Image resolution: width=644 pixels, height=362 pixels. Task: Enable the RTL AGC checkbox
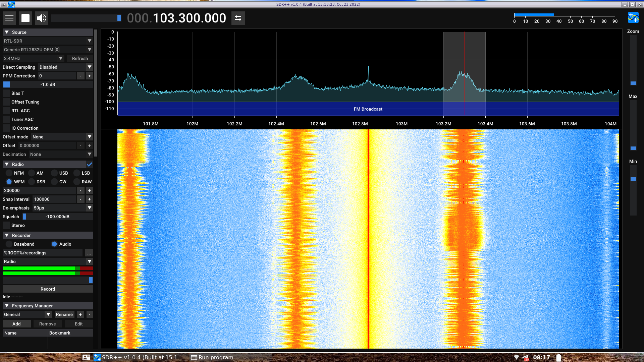6,111
